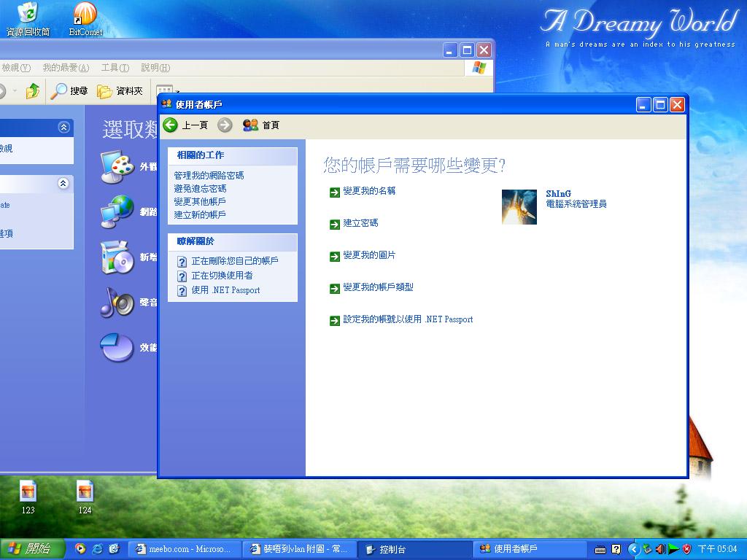Select 變更我的帳戶類型 option
The height and width of the screenshot is (560, 747).
pyautogui.click(x=379, y=287)
